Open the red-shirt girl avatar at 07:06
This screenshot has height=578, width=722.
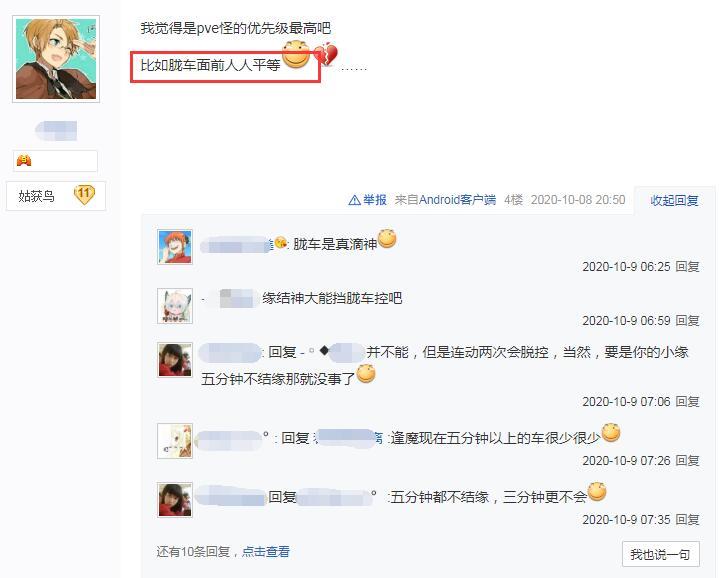tap(175, 360)
